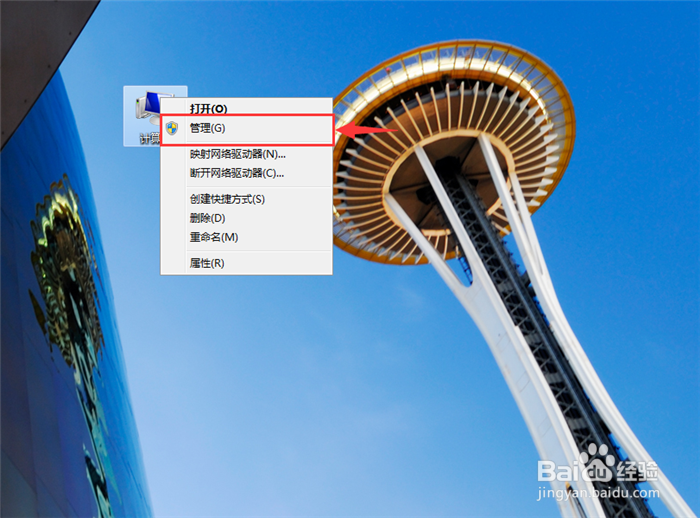
Task: Click 删除(D) in the context menu
Action: (246, 218)
